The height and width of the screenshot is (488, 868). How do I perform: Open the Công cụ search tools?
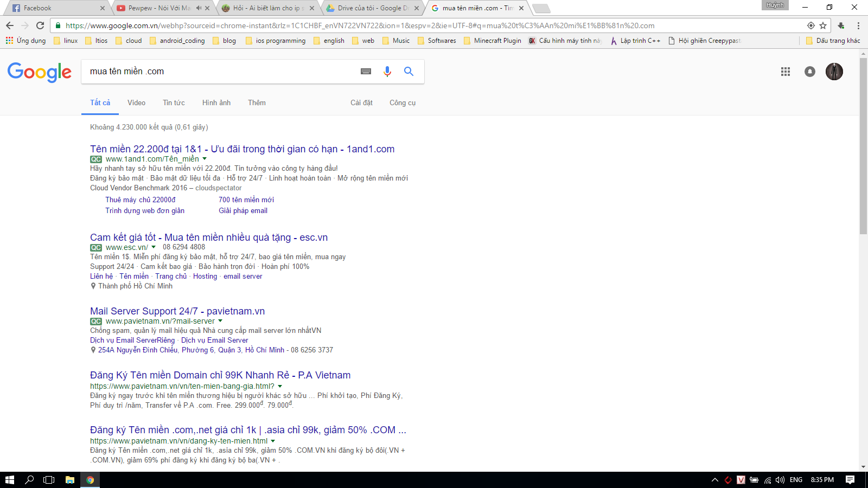coord(403,102)
